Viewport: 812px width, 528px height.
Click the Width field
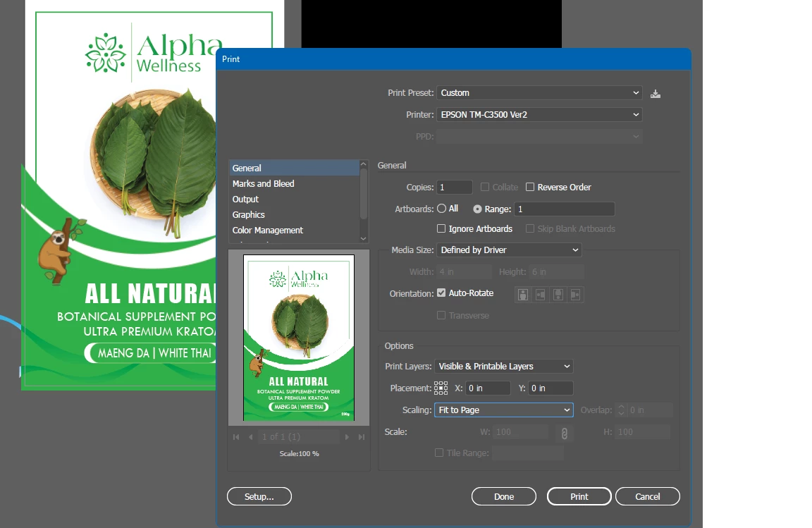pyautogui.click(x=465, y=271)
